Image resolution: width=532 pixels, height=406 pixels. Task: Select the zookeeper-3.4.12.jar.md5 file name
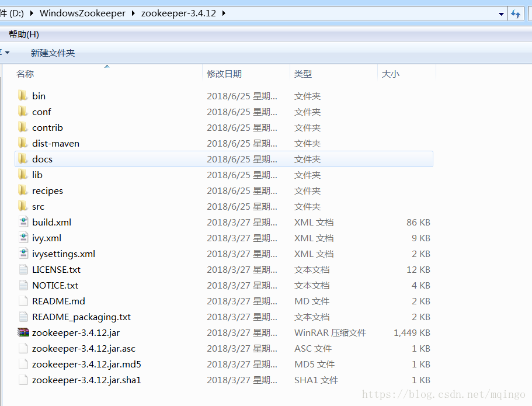coord(86,365)
